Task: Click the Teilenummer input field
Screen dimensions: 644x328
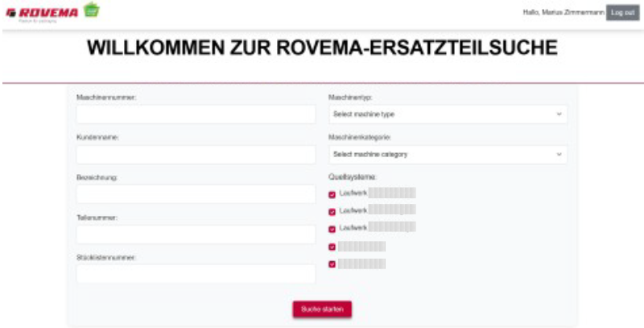Action: coord(196,234)
